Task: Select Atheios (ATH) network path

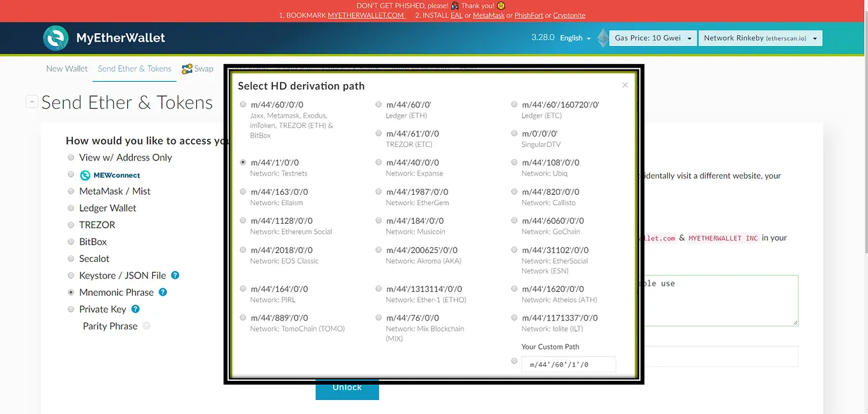Action: (x=515, y=289)
